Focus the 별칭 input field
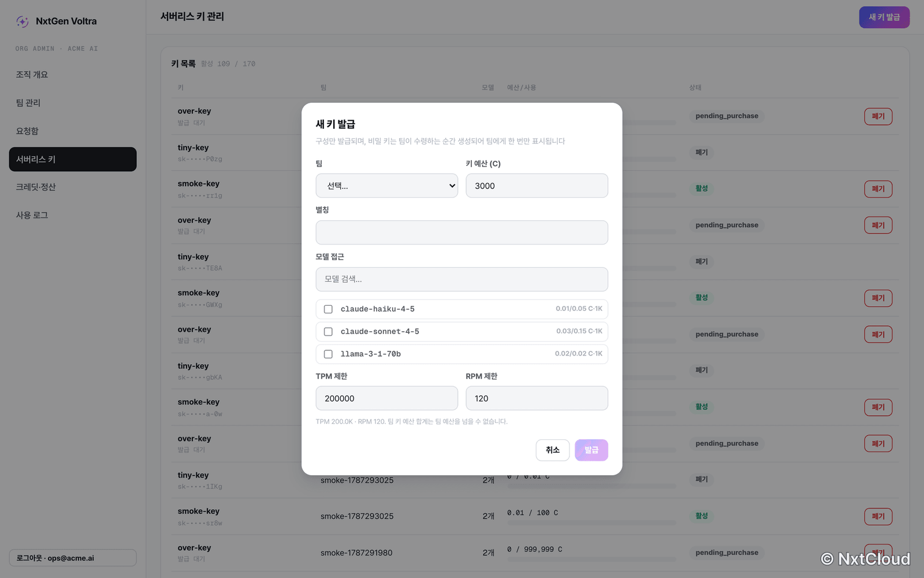 (x=462, y=232)
